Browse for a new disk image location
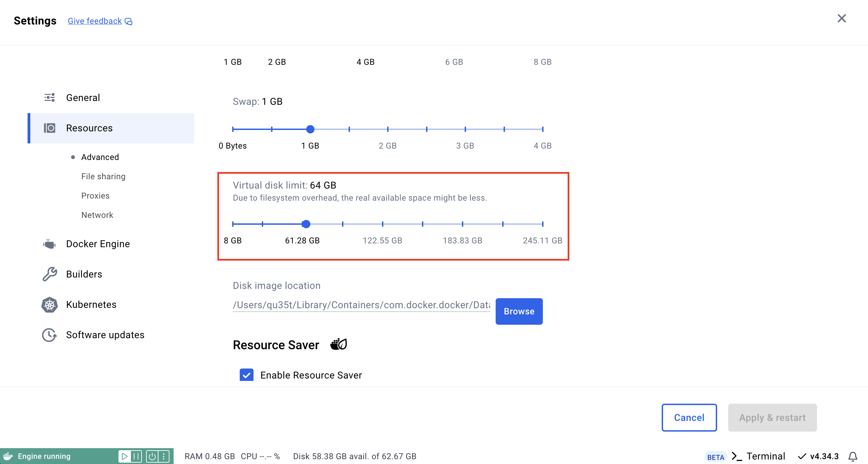The image size is (868, 464). (x=518, y=311)
